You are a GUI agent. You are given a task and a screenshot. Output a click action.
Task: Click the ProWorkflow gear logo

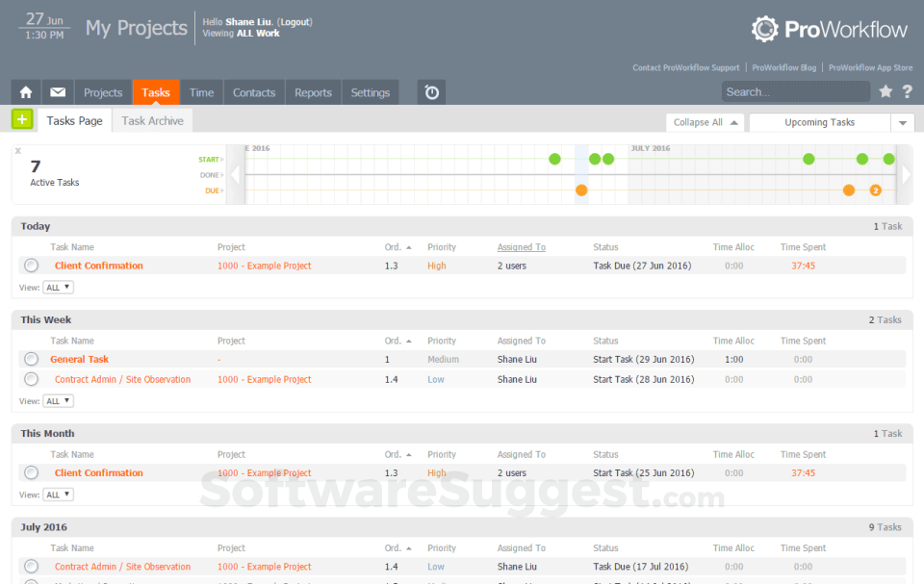pos(765,30)
